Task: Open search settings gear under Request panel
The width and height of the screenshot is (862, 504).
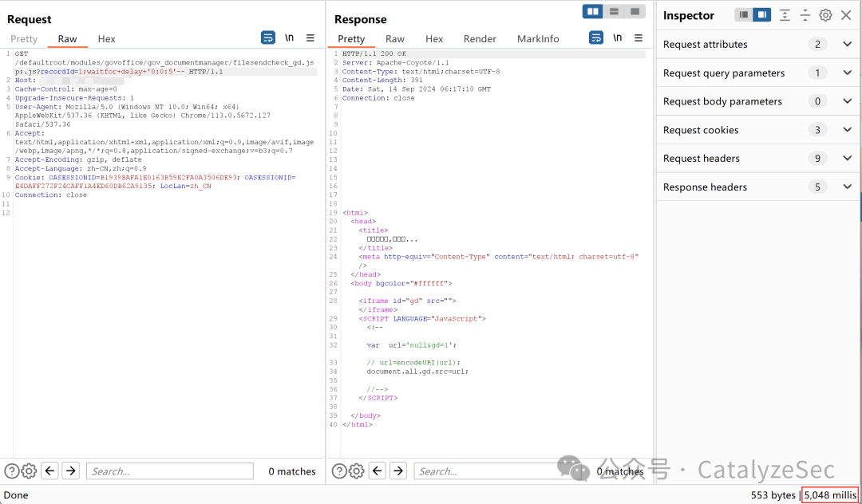Action: pyautogui.click(x=30, y=471)
